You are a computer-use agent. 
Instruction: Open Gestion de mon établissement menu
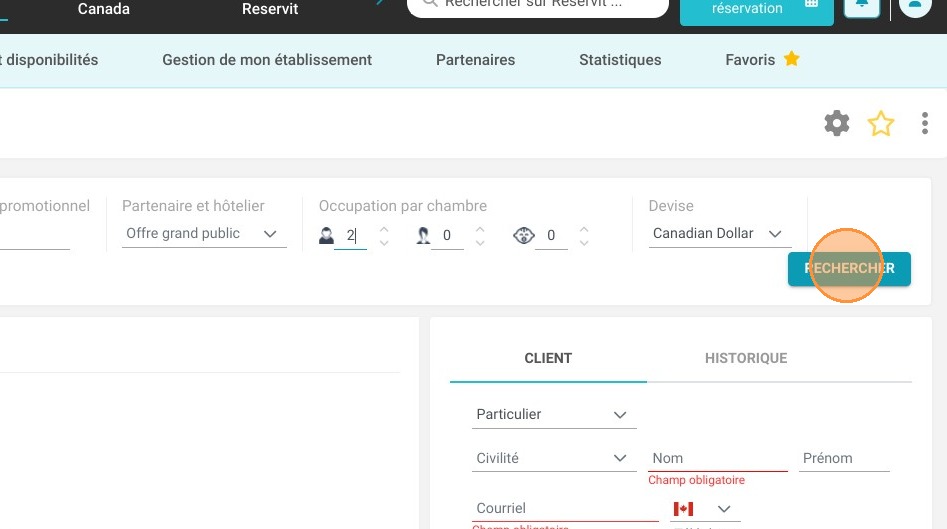(267, 60)
